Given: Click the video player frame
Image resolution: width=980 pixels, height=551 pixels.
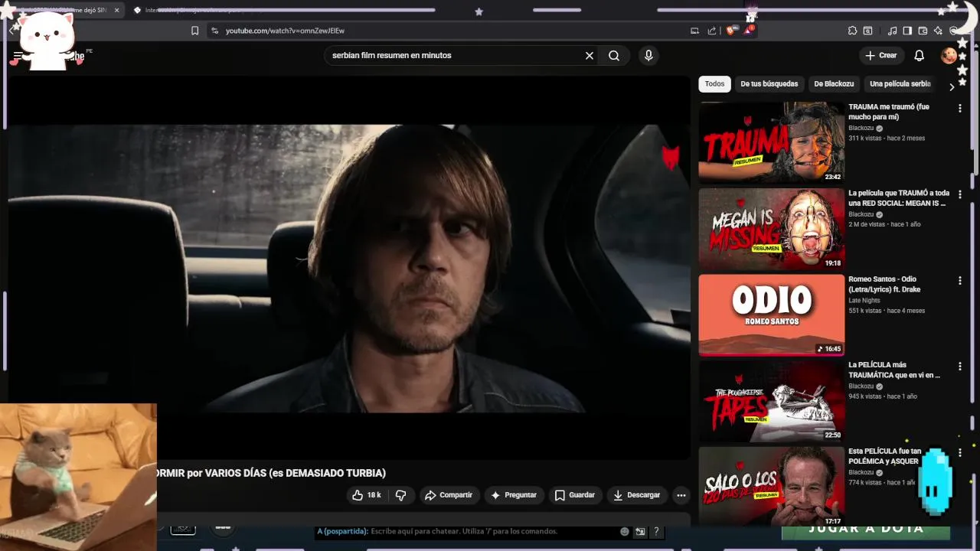Looking at the screenshot, I should (348, 268).
